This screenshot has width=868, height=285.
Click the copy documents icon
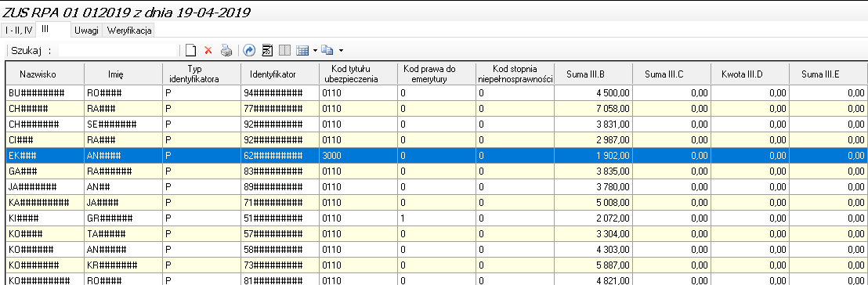pyautogui.click(x=327, y=51)
